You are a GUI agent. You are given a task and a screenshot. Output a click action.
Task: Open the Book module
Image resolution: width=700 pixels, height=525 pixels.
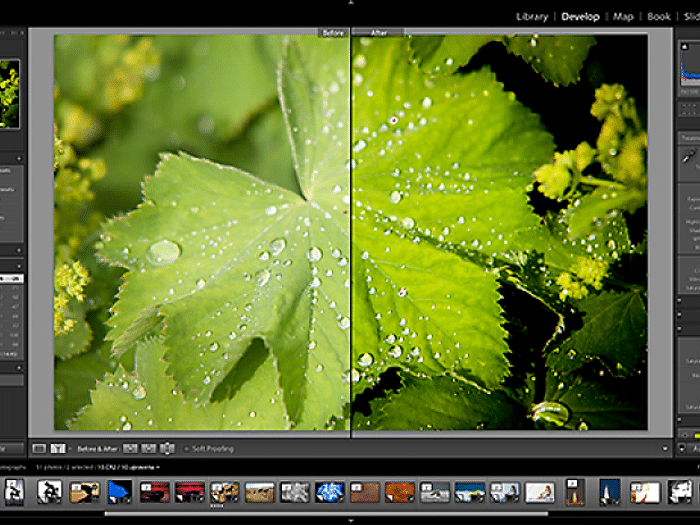658,16
